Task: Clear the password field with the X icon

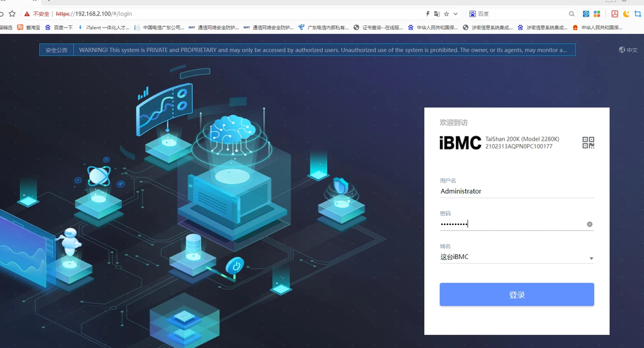Action: point(589,224)
